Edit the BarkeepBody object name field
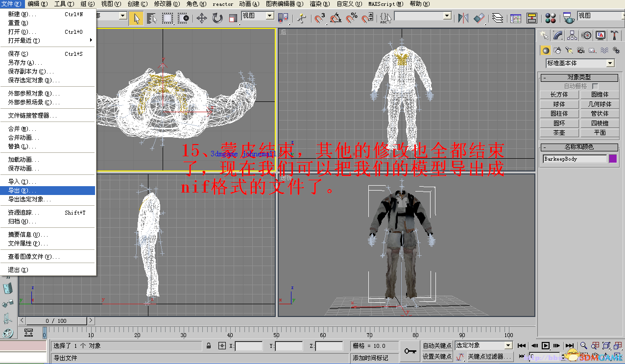 (x=575, y=159)
